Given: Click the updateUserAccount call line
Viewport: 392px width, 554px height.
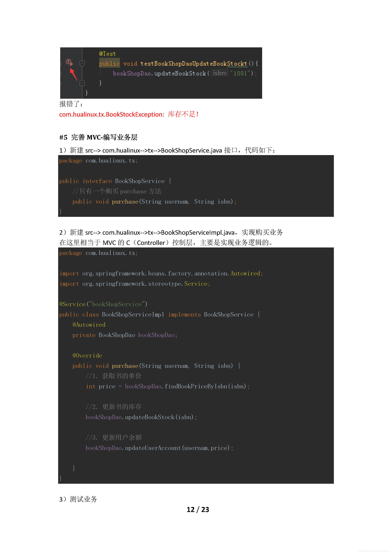Looking at the screenshot, I should pyautogui.click(x=159, y=448).
